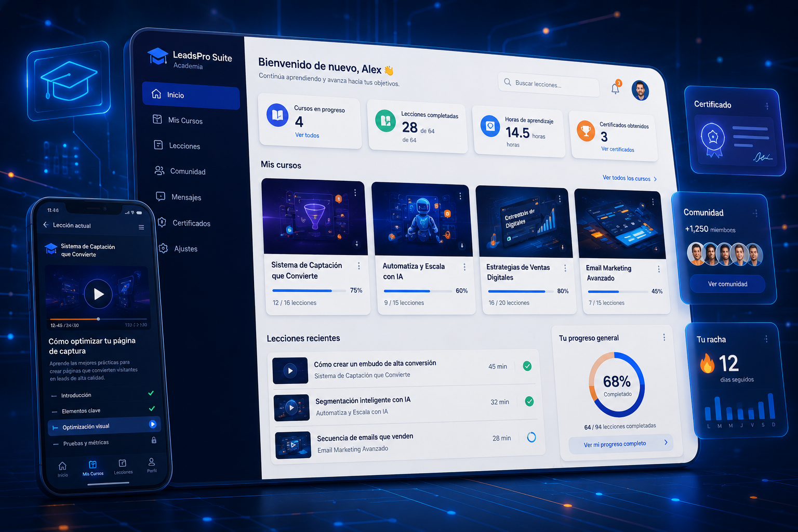Click the 68% Completado progress ring
This screenshot has width=798, height=532.
(617, 384)
